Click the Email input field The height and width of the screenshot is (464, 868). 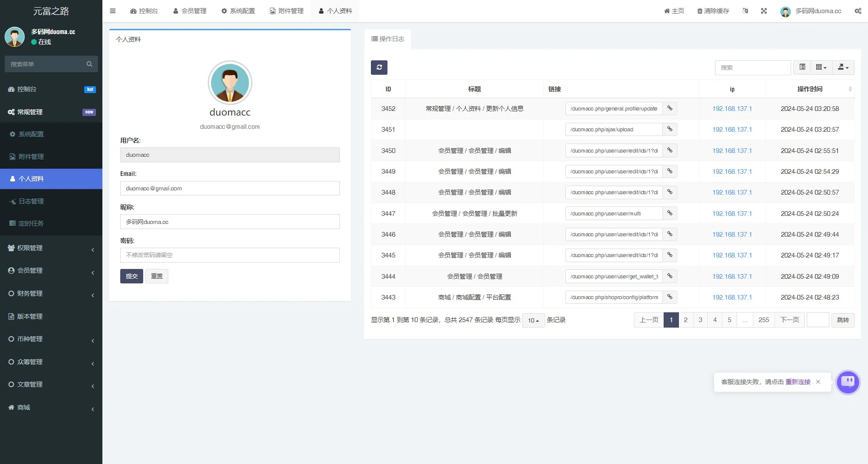click(229, 188)
